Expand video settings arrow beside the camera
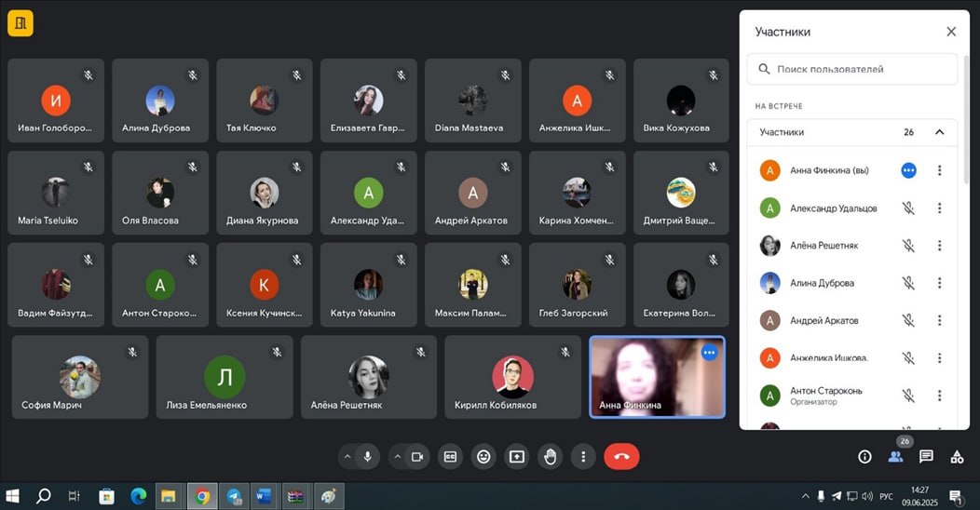980x510 pixels. [397, 456]
